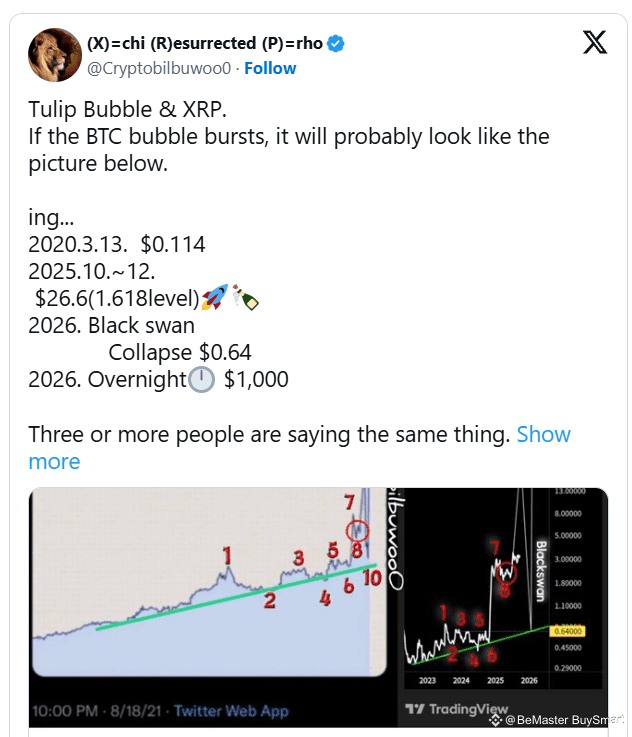Click the blue verified badge
The height and width of the screenshot is (737, 632).
336,43
